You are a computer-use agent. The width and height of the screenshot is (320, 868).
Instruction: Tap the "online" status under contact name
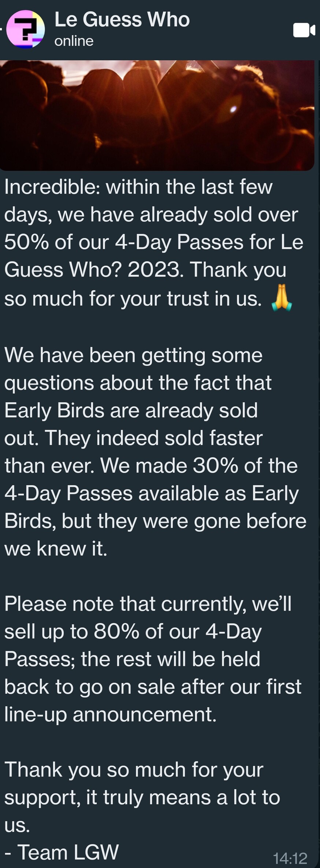(74, 41)
